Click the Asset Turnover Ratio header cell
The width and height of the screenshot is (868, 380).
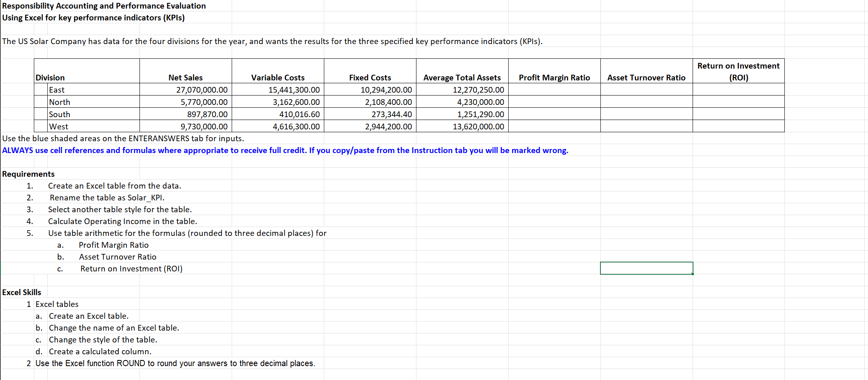[647, 71]
